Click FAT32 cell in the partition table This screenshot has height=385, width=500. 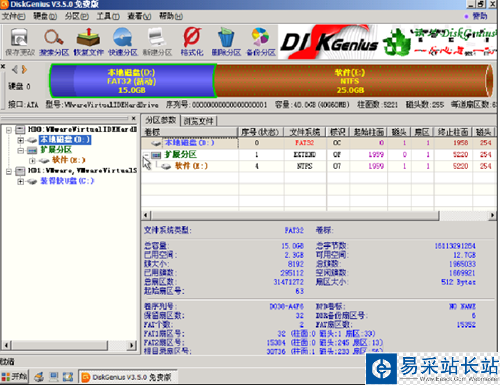(x=304, y=143)
